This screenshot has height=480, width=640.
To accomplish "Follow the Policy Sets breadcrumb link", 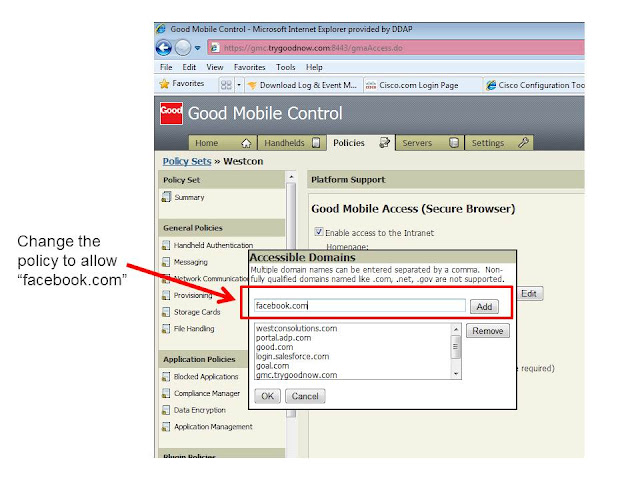I will (x=187, y=161).
